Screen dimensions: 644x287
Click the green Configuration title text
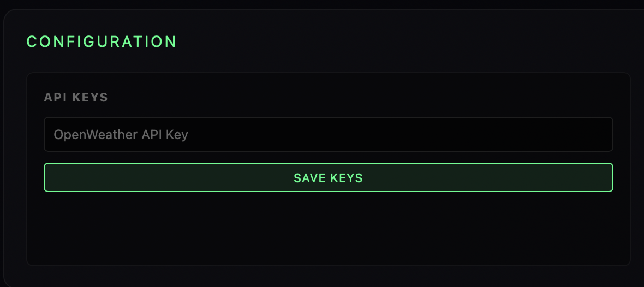102,41
